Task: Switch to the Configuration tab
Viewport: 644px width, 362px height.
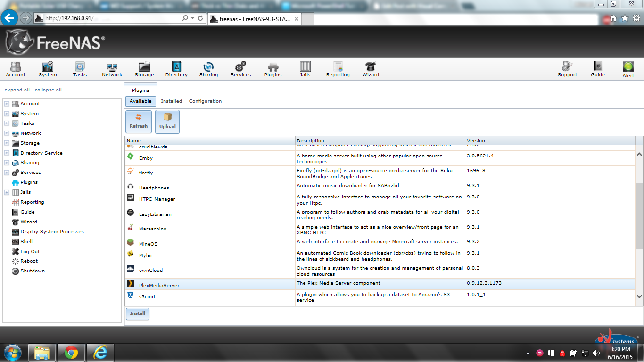Action: pyautogui.click(x=205, y=101)
